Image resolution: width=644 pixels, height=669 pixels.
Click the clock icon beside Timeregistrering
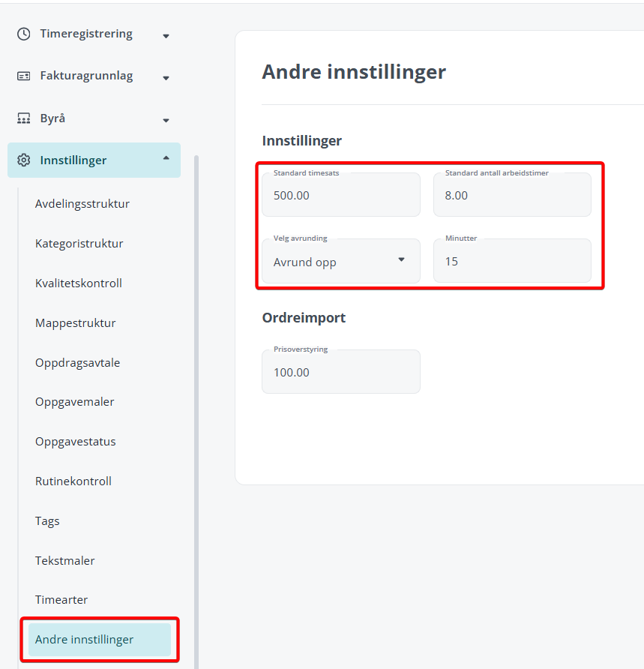tap(23, 34)
